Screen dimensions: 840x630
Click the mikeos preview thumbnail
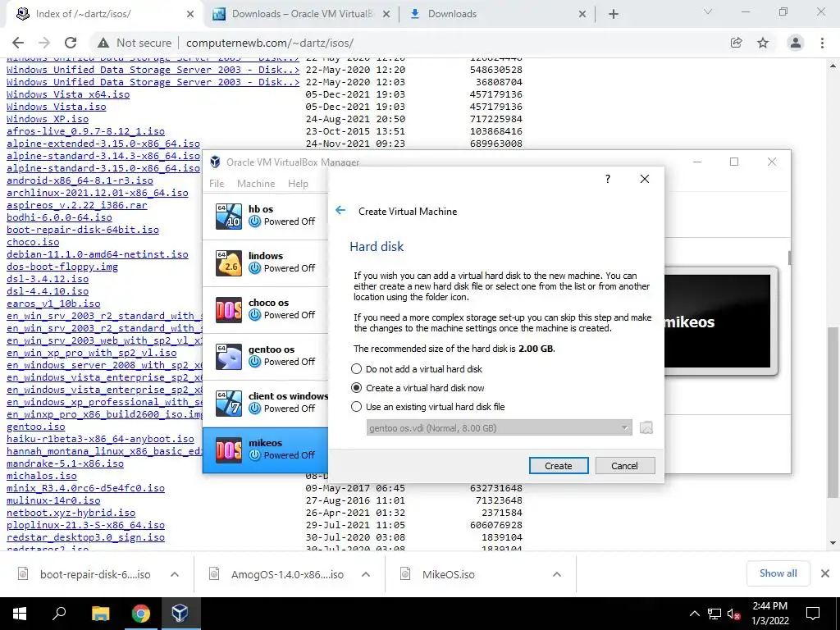(x=717, y=322)
